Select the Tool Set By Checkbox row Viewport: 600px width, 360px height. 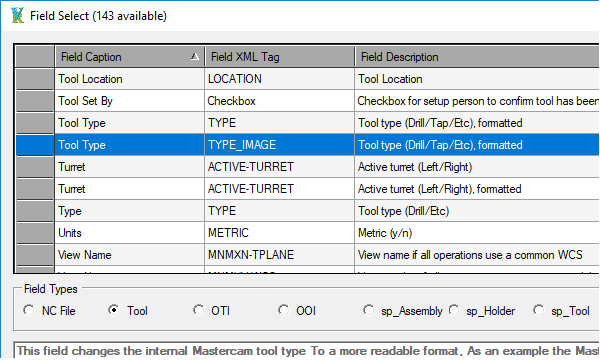(308, 101)
